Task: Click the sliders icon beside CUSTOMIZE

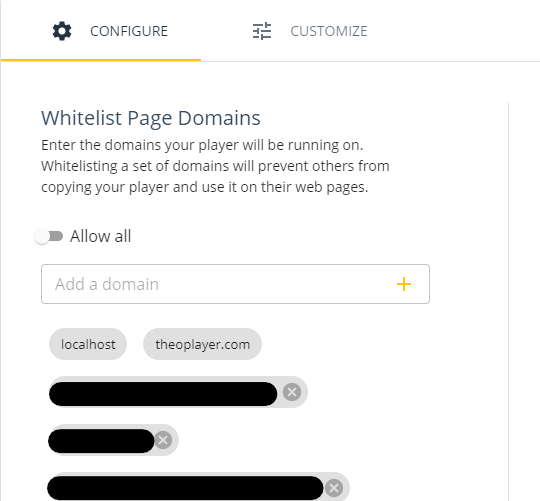Action: [x=262, y=31]
